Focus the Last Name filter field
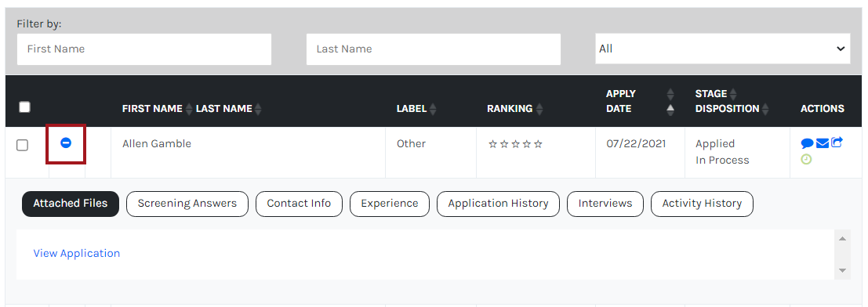This screenshot has width=868, height=307. tap(434, 49)
